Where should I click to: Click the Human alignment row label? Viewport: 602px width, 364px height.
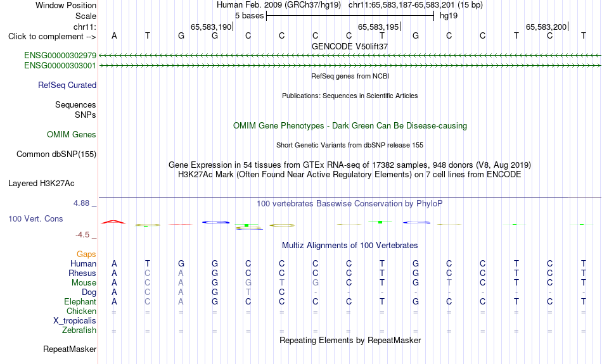pos(83,264)
